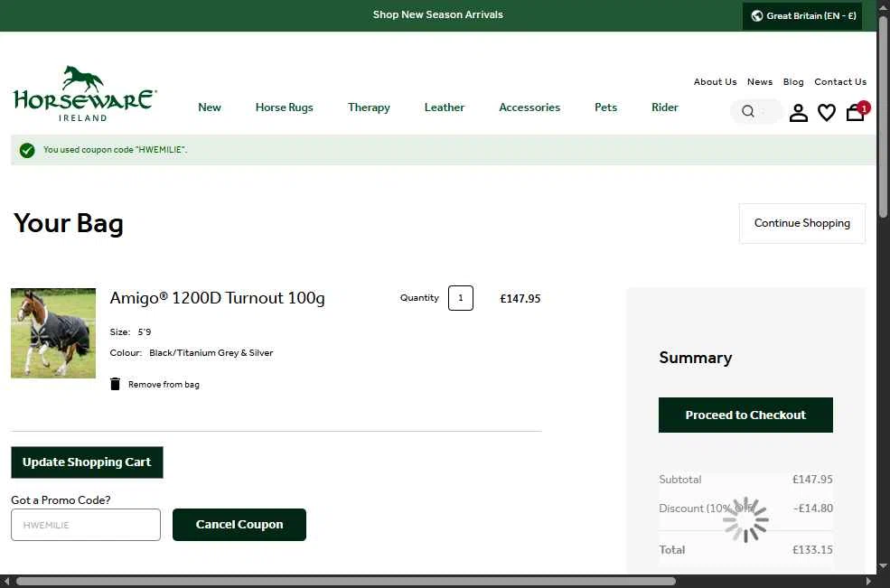Click the horizontal scrollbar thumb

(x=346, y=581)
